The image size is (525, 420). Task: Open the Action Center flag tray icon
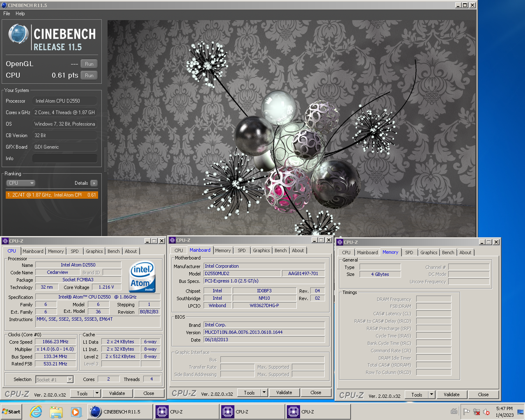pyautogui.click(x=467, y=412)
